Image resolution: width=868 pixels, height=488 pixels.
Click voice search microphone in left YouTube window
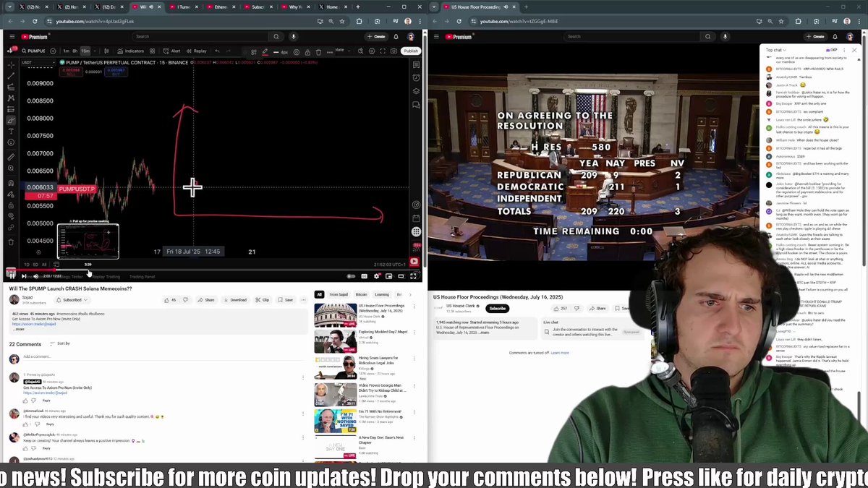click(x=293, y=36)
